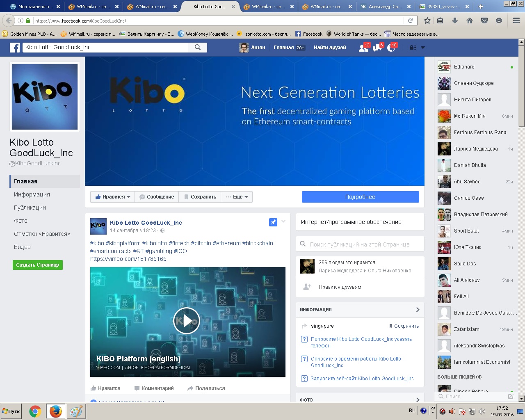Open the vimeo.com/181785165 link
Screen dimensions: 525x420
tap(128, 259)
